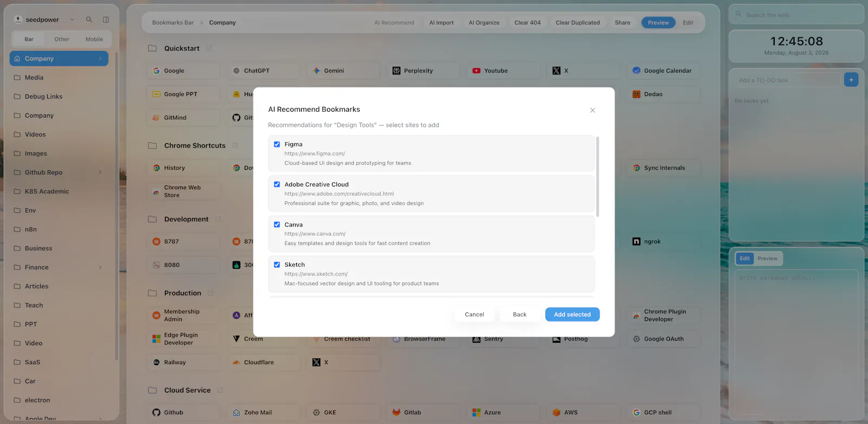The width and height of the screenshot is (868, 424).
Task: Click the icon beside Cloud Service heading
Action: pyautogui.click(x=220, y=390)
